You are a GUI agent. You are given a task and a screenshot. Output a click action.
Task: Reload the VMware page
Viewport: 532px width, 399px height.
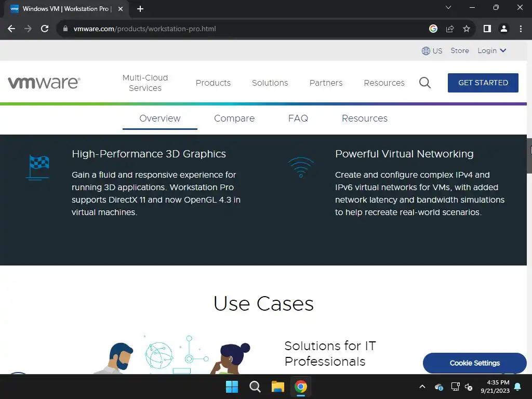[45, 29]
